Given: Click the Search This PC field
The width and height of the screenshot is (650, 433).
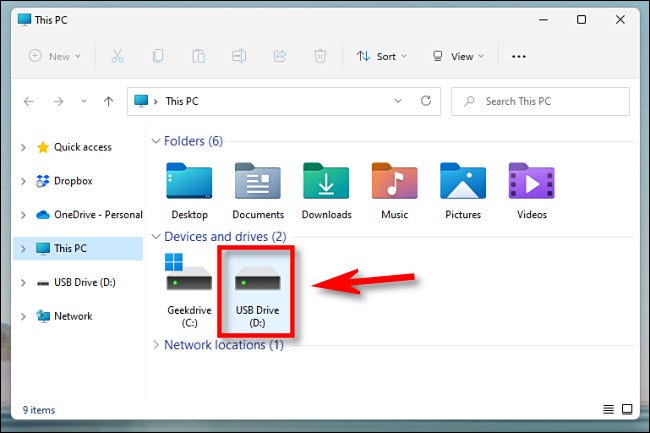Looking at the screenshot, I should 540,101.
